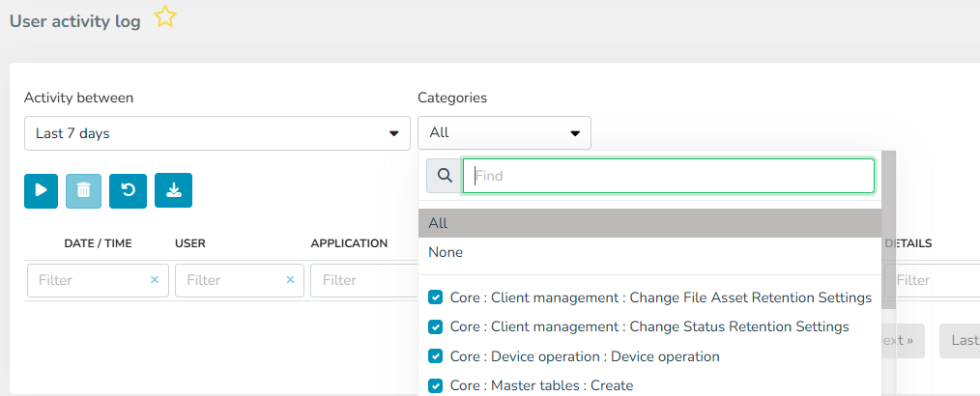Click the favorite star next to title
Image resolution: width=980 pixels, height=396 pixels.
point(165,17)
